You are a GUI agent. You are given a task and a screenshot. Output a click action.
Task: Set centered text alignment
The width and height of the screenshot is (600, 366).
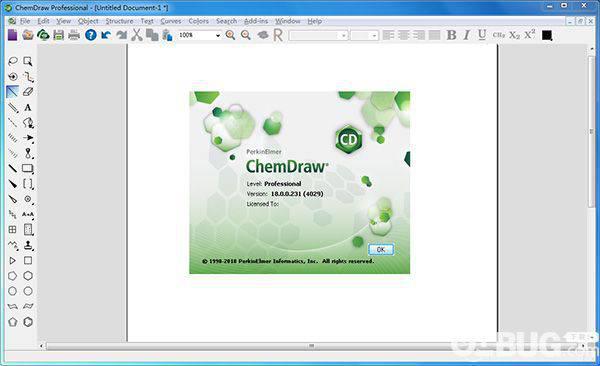404,35
